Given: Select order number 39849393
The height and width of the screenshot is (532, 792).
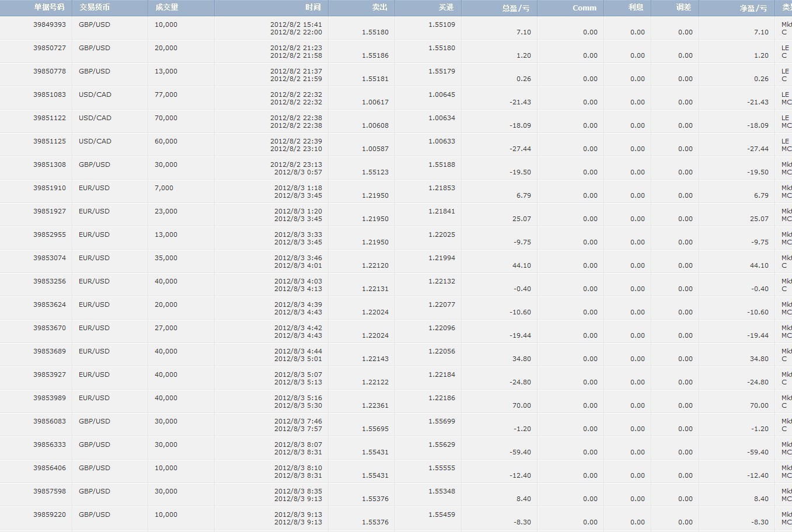Looking at the screenshot, I should click(x=50, y=24).
